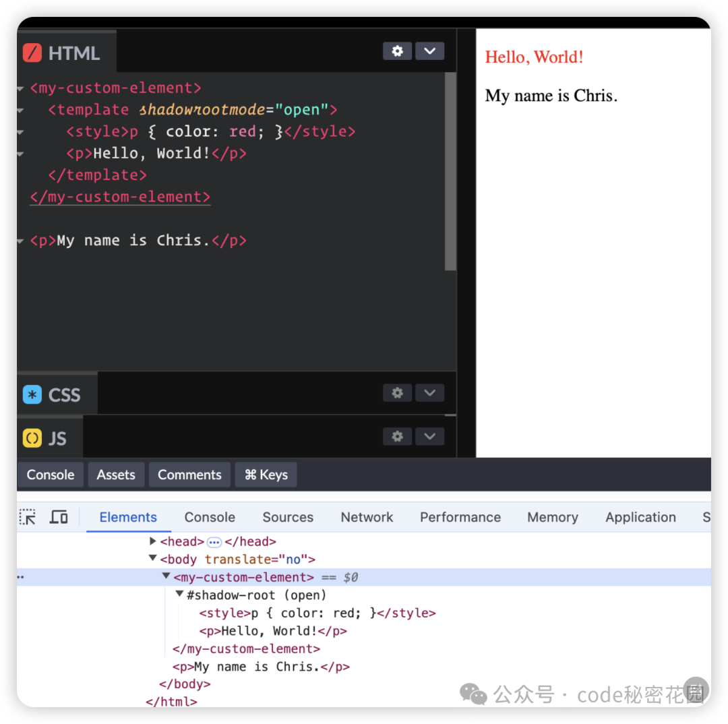Expand the head element node
The height and width of the screenshot is (724, 728).
pos(153,541)
